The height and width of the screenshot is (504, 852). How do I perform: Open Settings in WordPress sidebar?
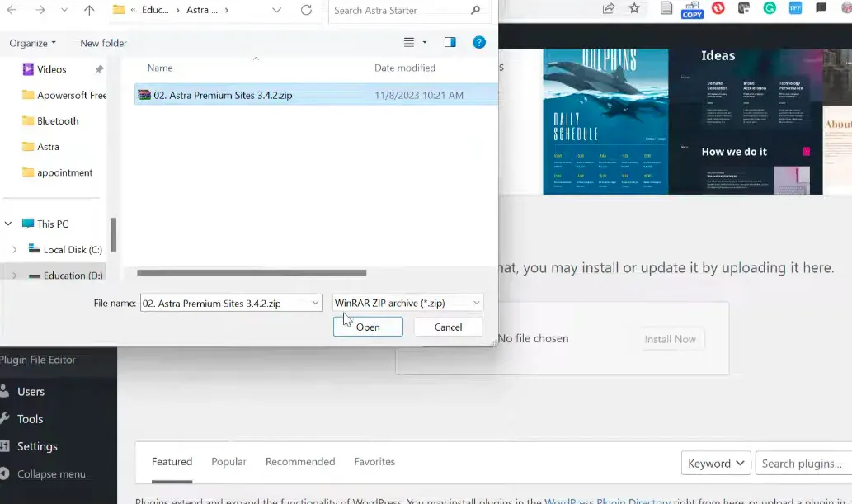(x=37, y=446)
